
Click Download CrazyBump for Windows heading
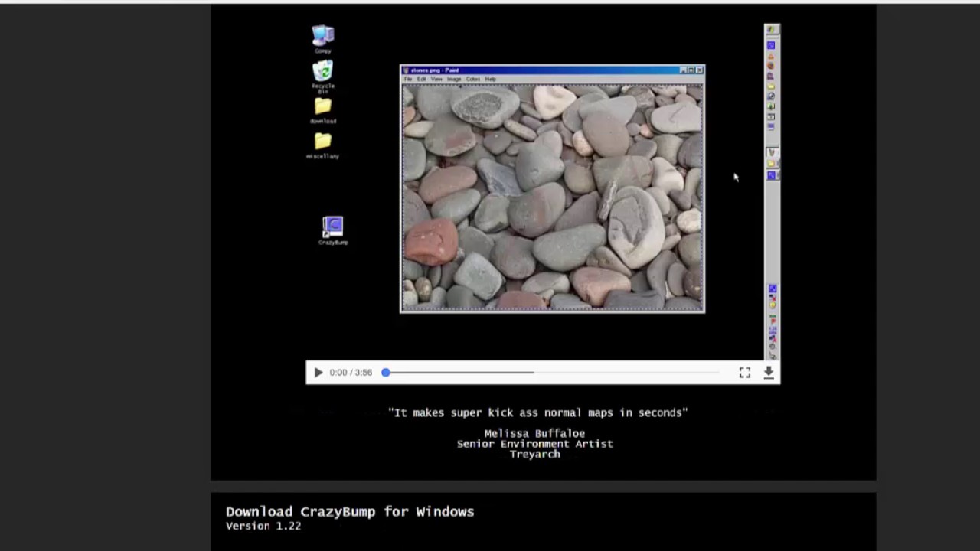point(350,511)
